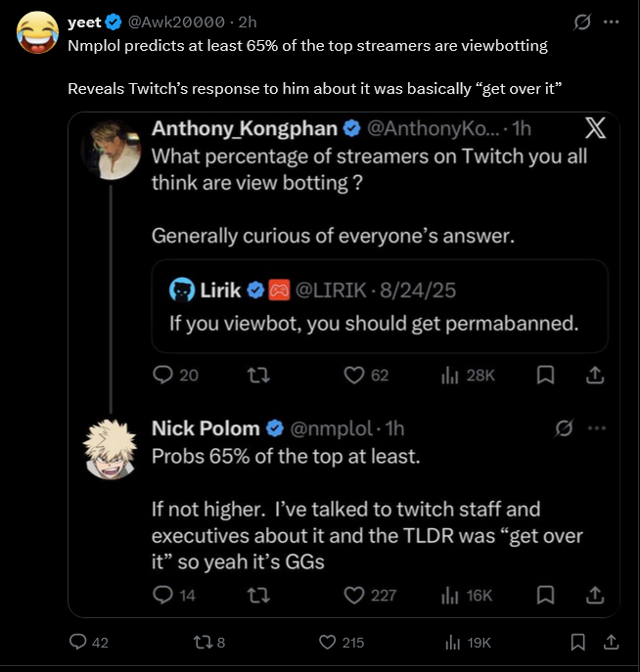Open replies on yeet's tweet (42)
640x672 pixels.
tap(77, 643)
